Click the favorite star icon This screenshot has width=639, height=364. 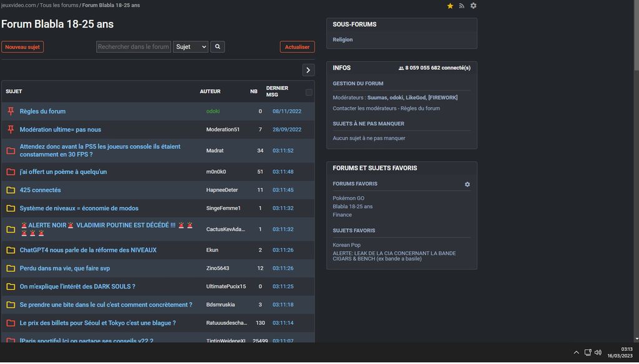pyautogui.click(x=450, y=6)
